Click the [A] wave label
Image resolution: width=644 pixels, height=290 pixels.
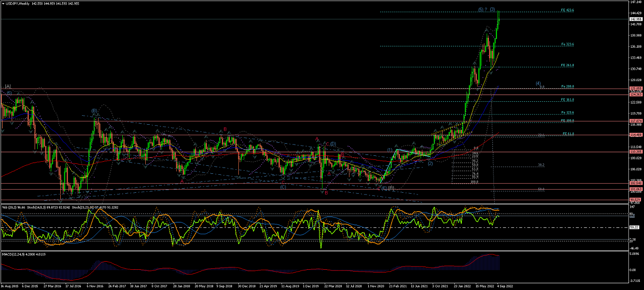tap(8, 86)
